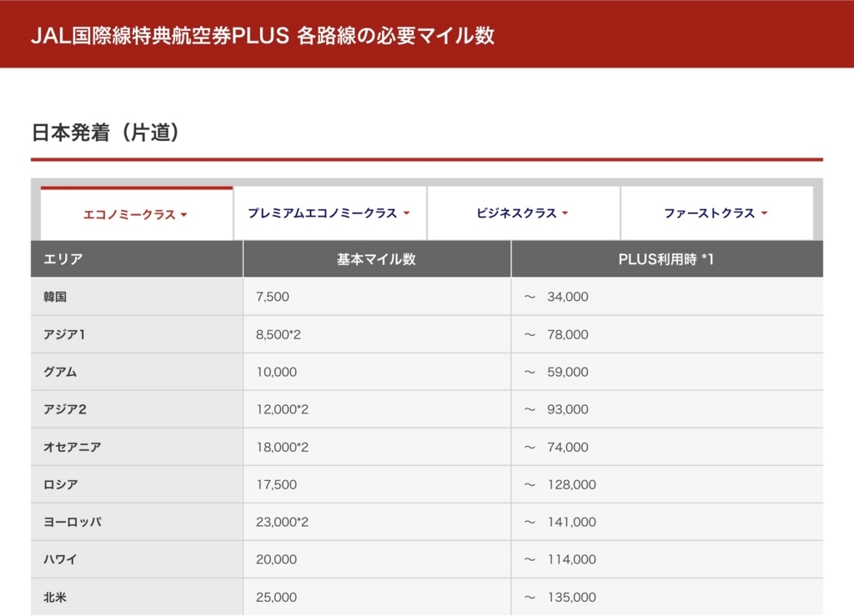Click the 基本マイル数 column header

click(x=377, y=259)
